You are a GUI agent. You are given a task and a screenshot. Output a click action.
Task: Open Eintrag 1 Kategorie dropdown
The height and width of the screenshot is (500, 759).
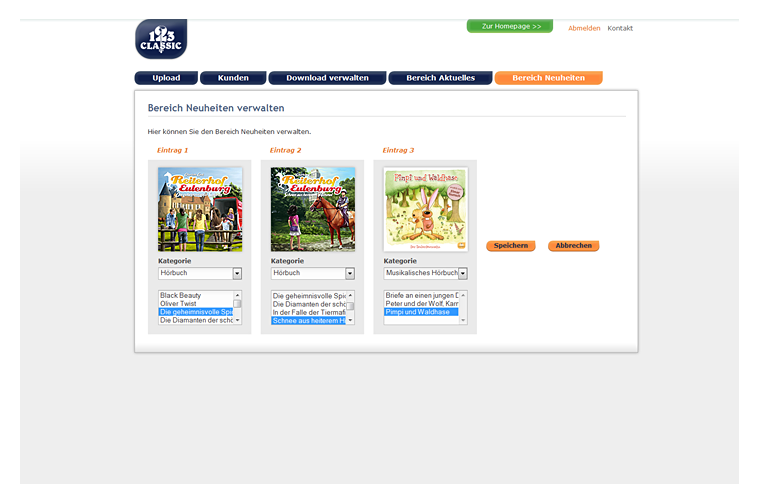click(200, 273)
